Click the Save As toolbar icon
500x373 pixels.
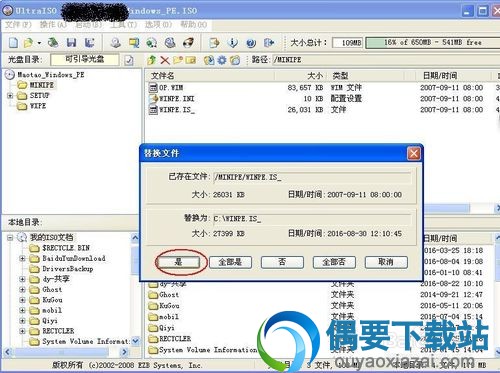(89, 43)
